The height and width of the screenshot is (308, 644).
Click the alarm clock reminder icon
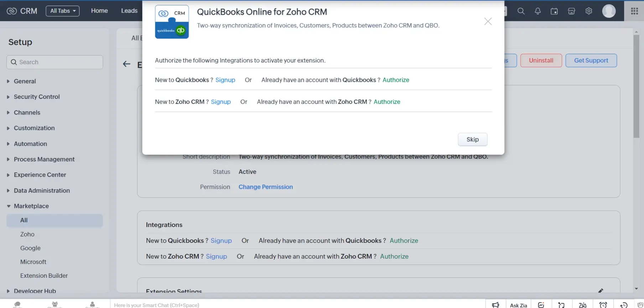(603, 305)
